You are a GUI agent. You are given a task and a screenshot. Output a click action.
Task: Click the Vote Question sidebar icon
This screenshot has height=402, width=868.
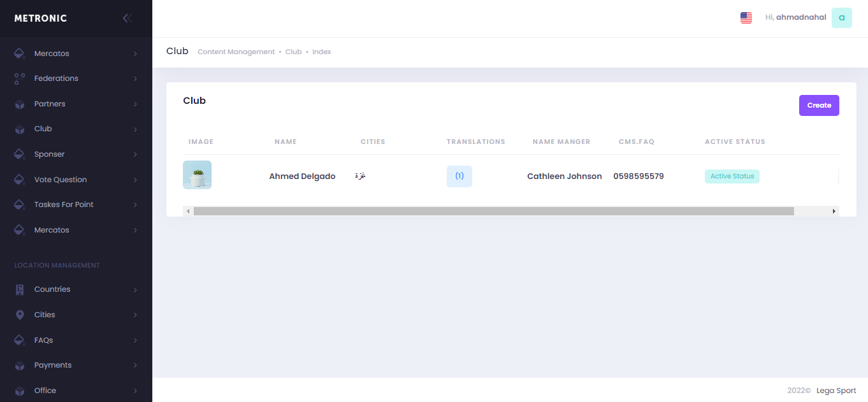point(20,180)
